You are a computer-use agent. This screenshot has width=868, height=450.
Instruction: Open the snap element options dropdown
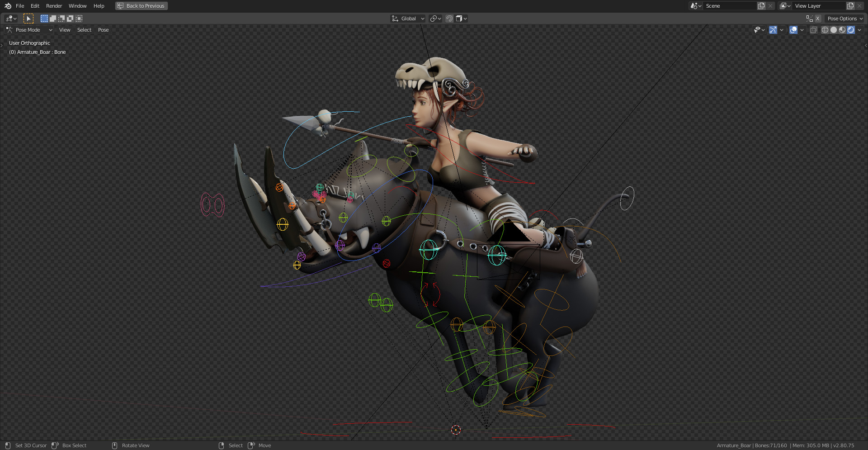point(461,19)
